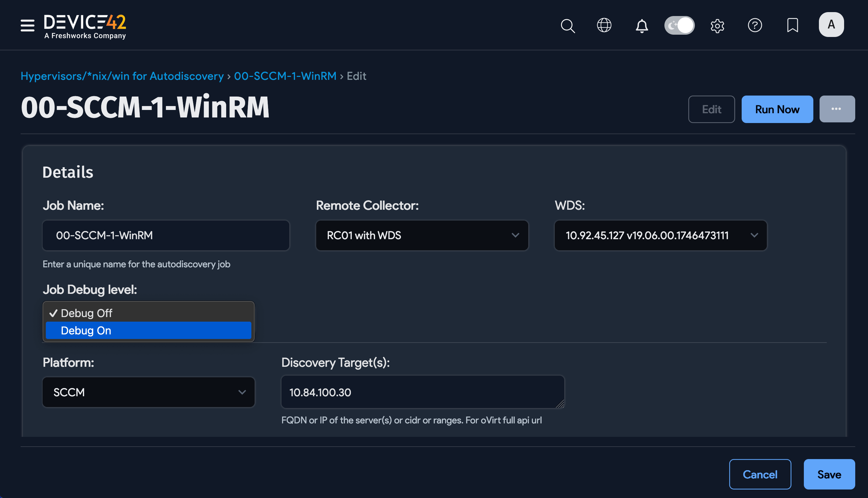Save the autodiscovery job
This screenshot has width=868, height=498.
click(829, 474)
